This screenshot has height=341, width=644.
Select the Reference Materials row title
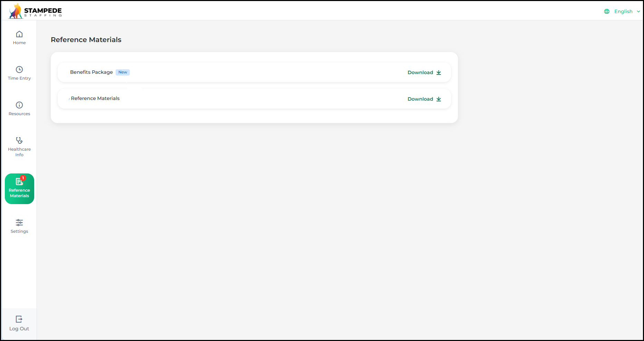click(95, 98)
